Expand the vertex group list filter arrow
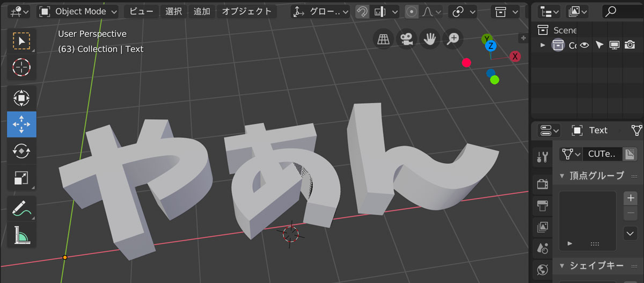The width and height of the screenshot is (644, 283). tap(570, 243)
